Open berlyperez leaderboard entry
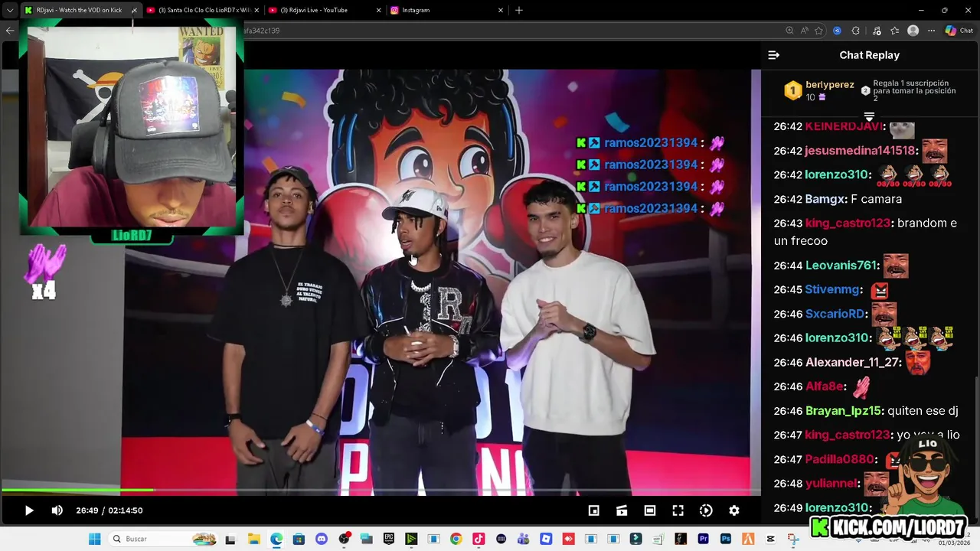Viewport: 980px width, 551px height. click(x=830, y=85)
